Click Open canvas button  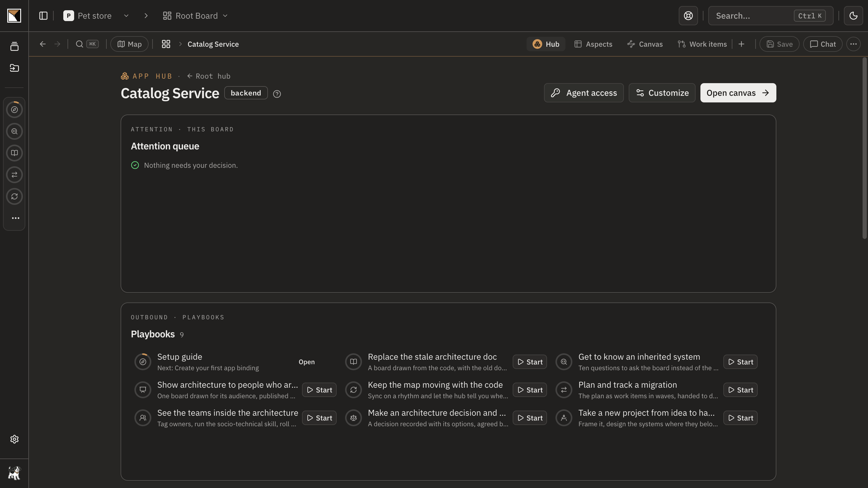click(738, 93)
